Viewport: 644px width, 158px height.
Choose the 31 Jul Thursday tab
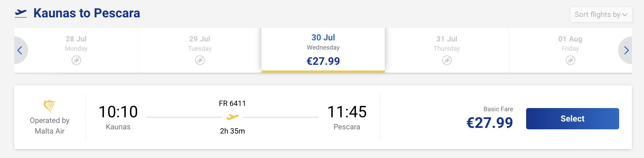pyautogui.click(x=447, y=50)
